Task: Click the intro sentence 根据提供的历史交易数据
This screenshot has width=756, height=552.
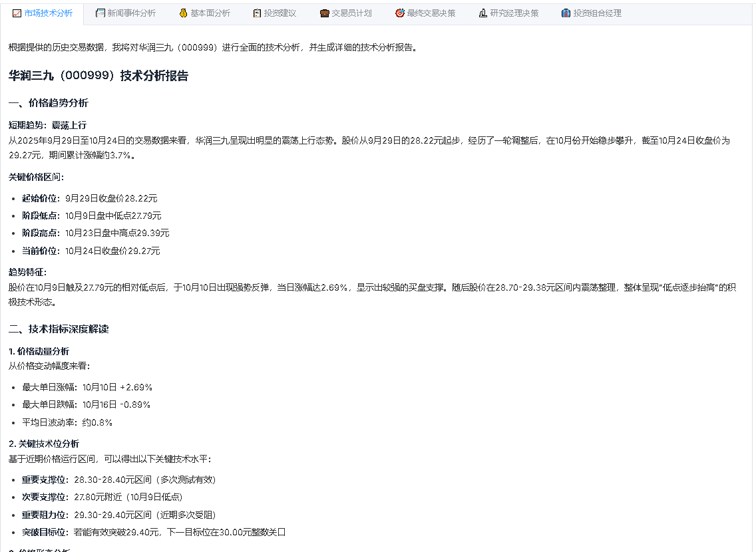Action: (214, 48)
